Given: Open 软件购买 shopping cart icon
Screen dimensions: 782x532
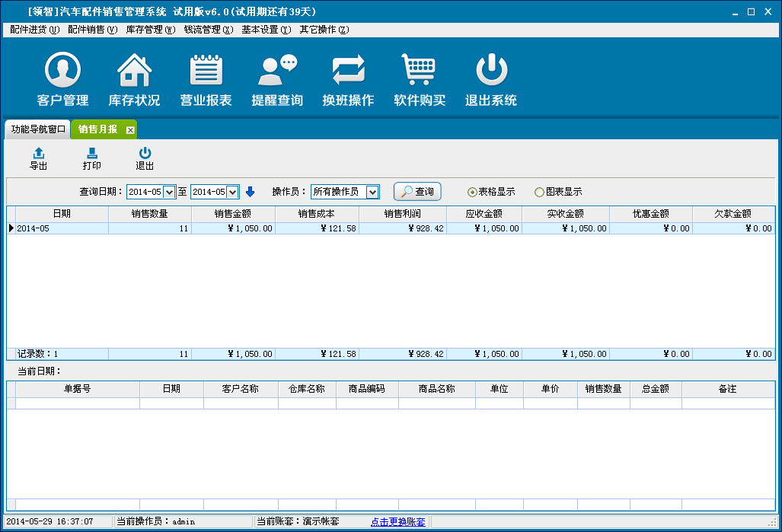Looking at the screenshot, I should pyautogui.click(x=419, y=72).
